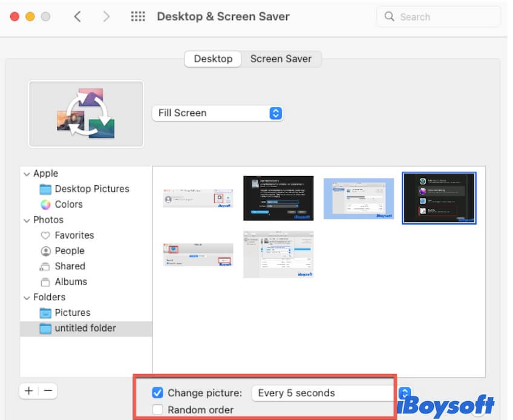Open Albums in sidebar

[70, 281]
